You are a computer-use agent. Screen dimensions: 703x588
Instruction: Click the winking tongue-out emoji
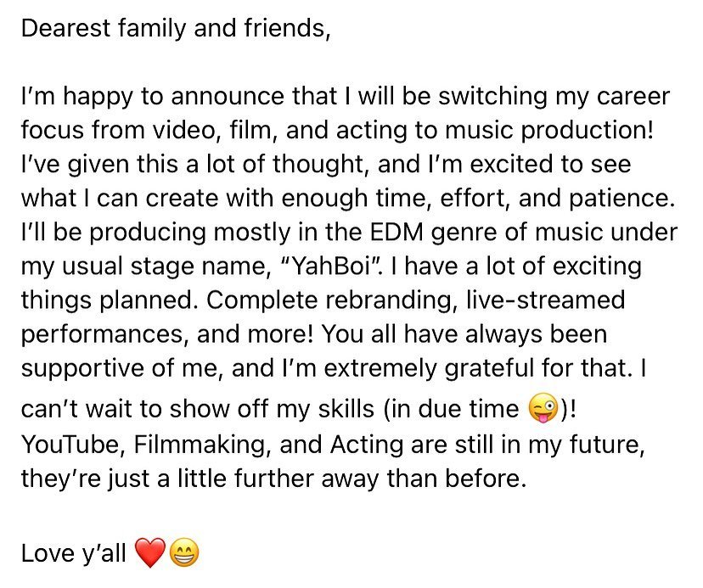(x=543, y=408)
